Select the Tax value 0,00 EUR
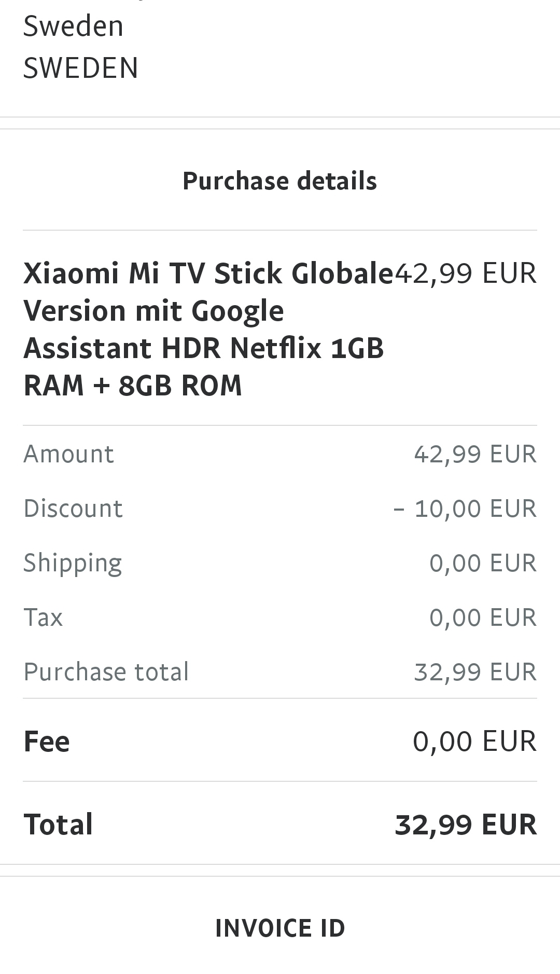Screen dimensions: 560x974 click(x=483, y=618)
